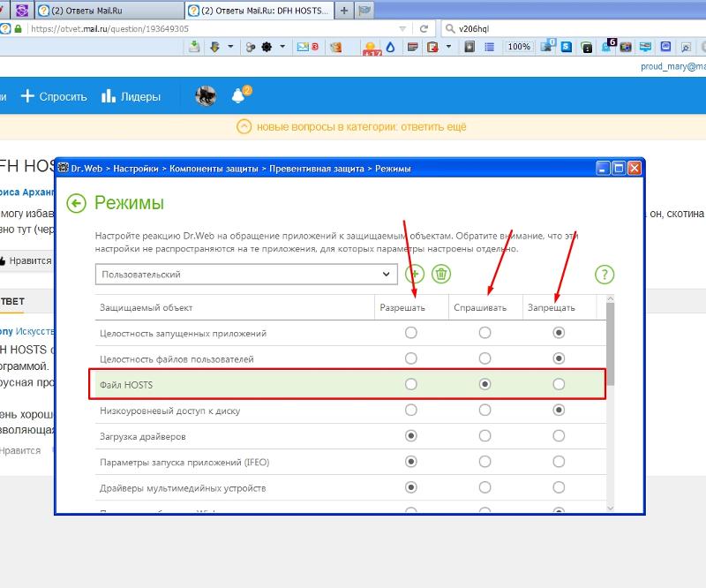Image resolution: width=706 pixels, height=588 pixels.
Task: Select the DFH HOSTS browser tab
Action: 259,11
